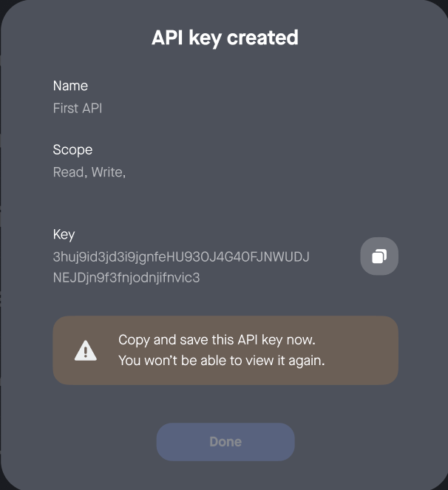Click "Read" in the scope value
Viewport: 448px width, 490px height.
pyautogui.click(x=68, y=173)
